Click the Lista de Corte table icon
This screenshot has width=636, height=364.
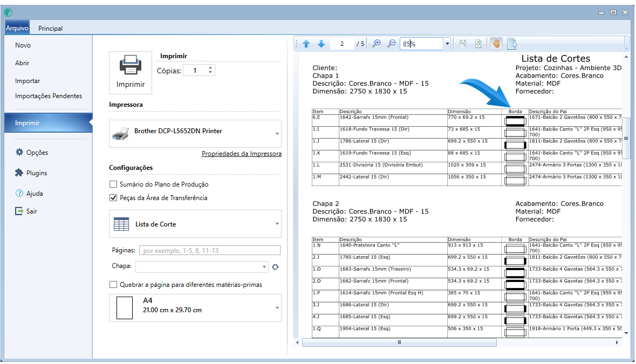[121, 224]
